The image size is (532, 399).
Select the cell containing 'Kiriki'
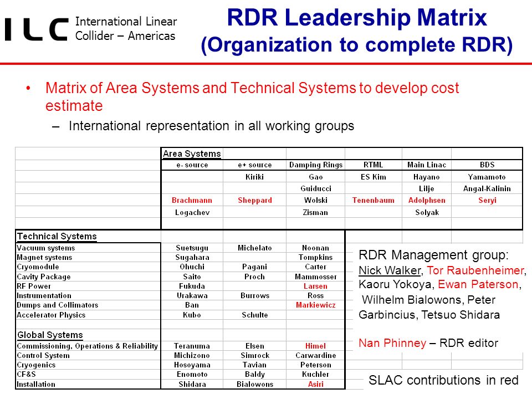tap(255, 177)
